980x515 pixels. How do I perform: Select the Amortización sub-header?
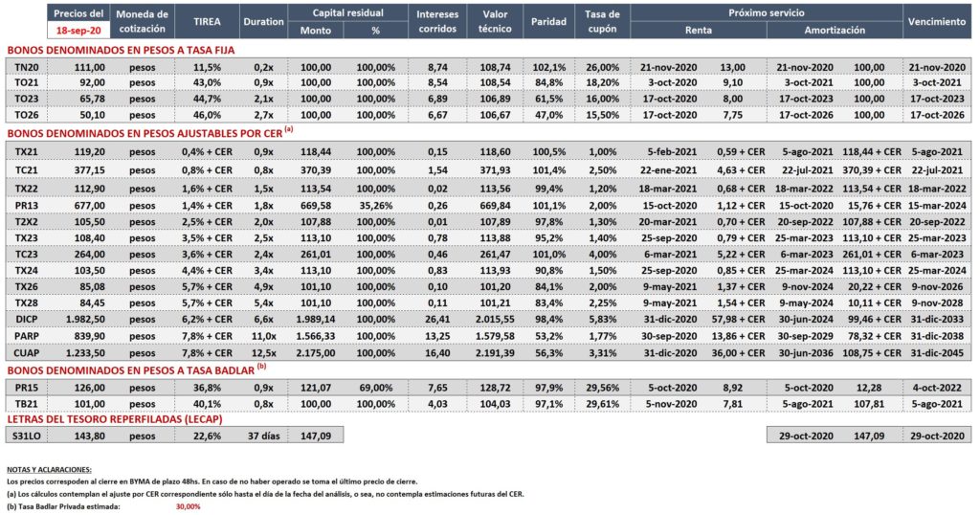coord(835,30)
